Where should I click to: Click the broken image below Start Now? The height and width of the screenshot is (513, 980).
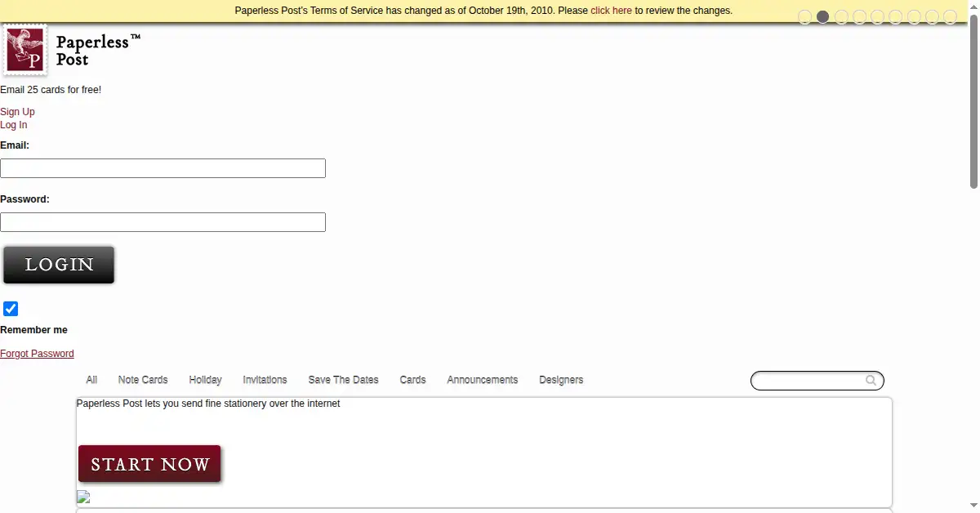click(83, 497)
